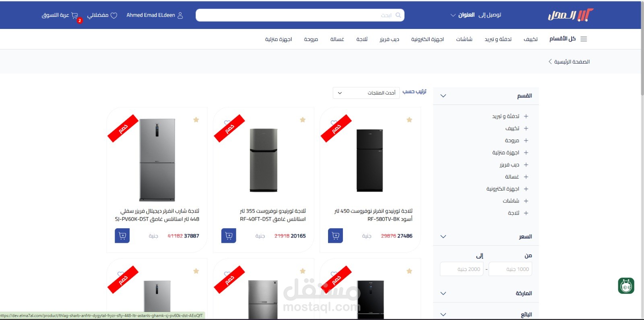Click the price 37887 on Sharp card

tap(192, 236)
